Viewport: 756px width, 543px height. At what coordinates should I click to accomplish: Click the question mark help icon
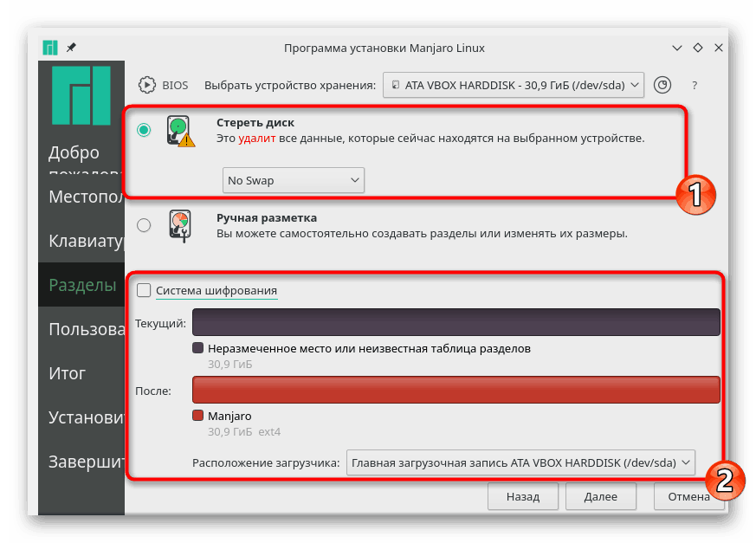tap(695, 86)
